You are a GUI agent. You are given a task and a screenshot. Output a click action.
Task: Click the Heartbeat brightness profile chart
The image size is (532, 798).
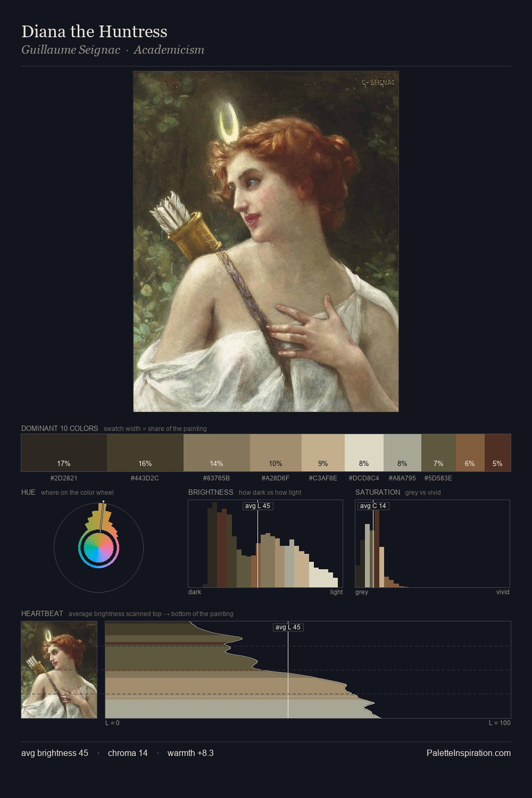[308, 670]
